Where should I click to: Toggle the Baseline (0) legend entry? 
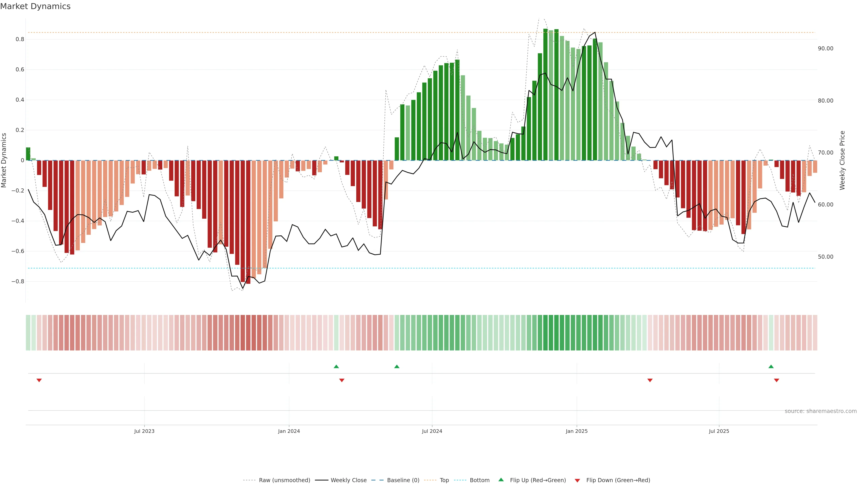[403, 480]
